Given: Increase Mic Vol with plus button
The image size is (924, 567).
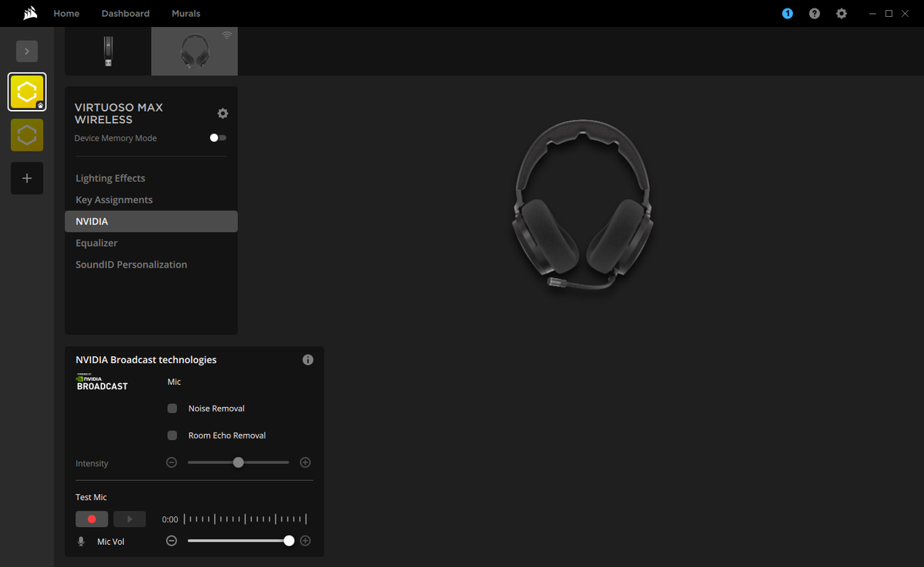Looking at the screenshot, I should [x=305, y=541].
